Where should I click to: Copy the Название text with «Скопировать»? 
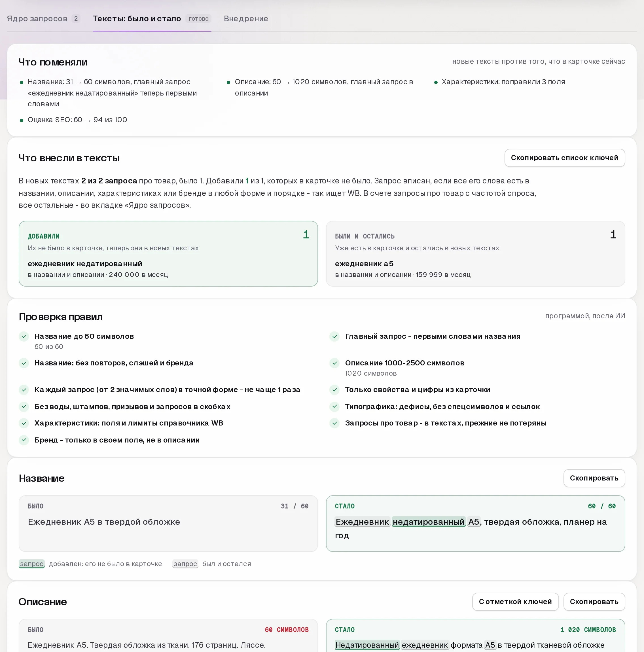click(x=594, y=478)
